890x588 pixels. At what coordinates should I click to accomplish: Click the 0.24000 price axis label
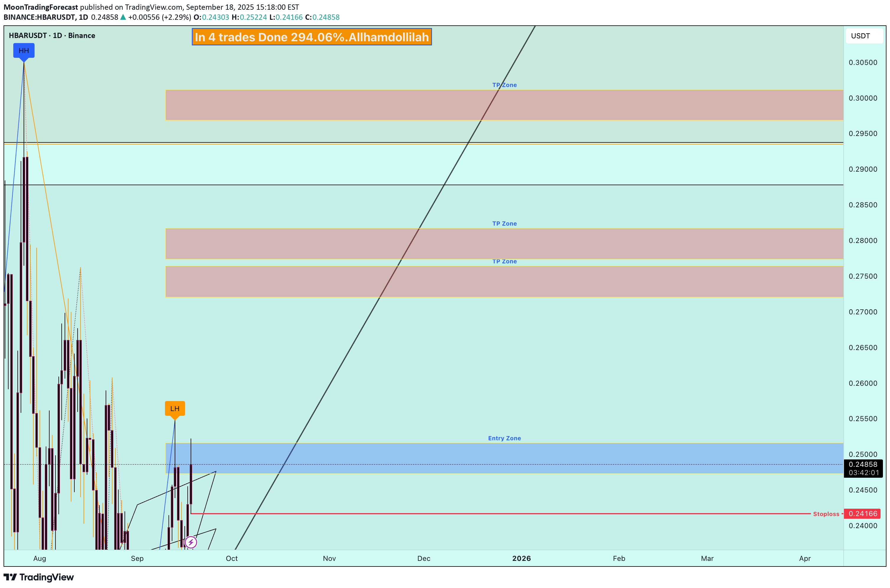click(x=863, y=525)
